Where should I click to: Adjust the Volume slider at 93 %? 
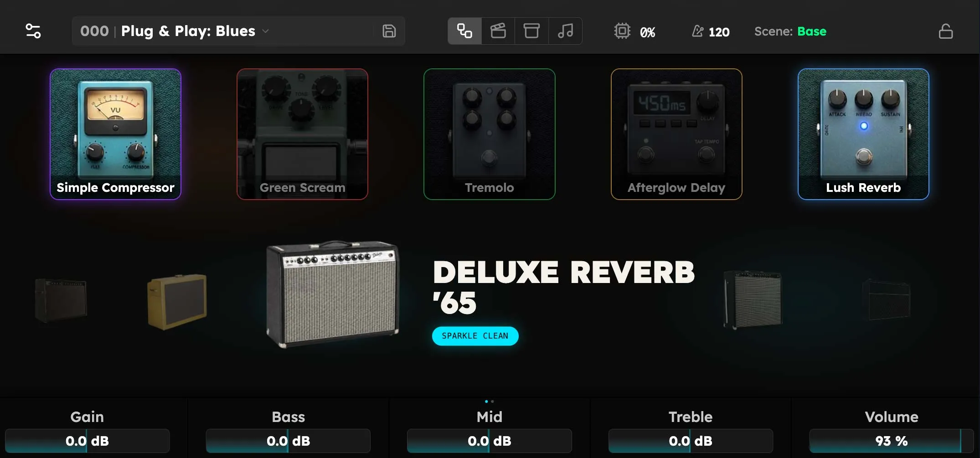[x=892, y=441]
